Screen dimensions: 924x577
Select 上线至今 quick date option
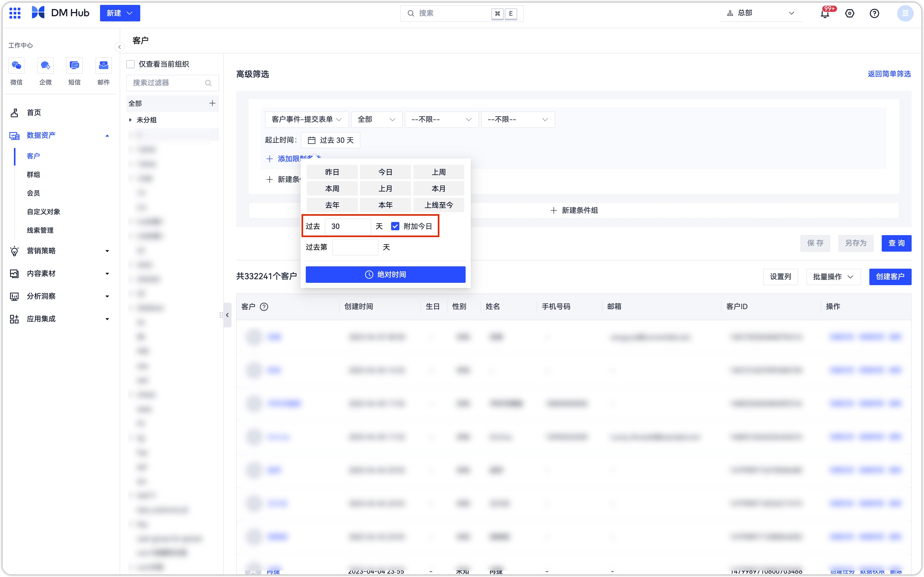438,205
